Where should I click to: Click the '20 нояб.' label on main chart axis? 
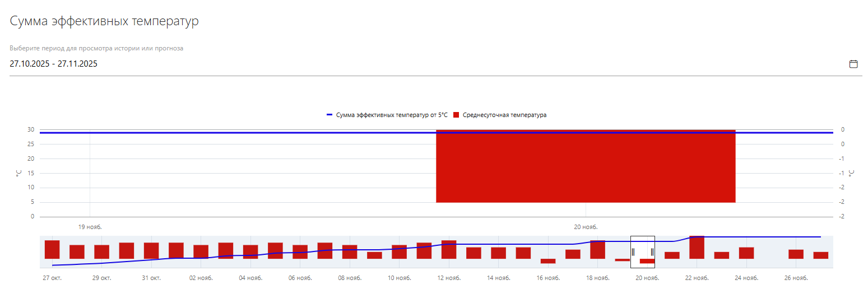point(586,227)
